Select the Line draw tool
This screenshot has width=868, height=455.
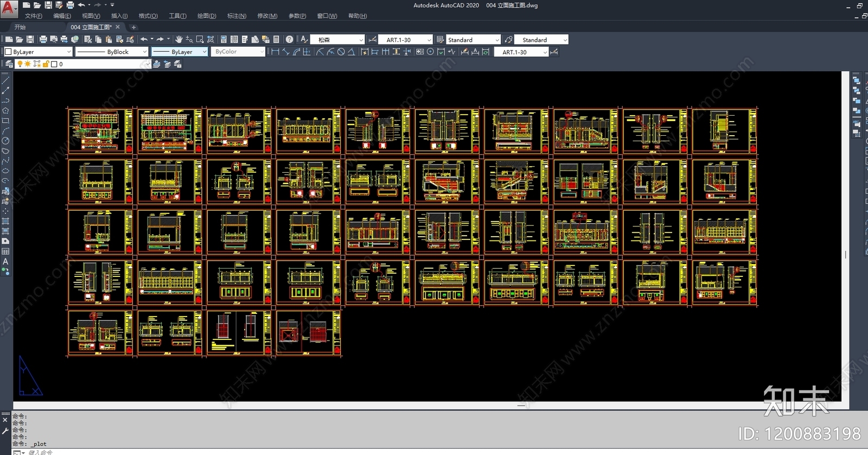5,80
